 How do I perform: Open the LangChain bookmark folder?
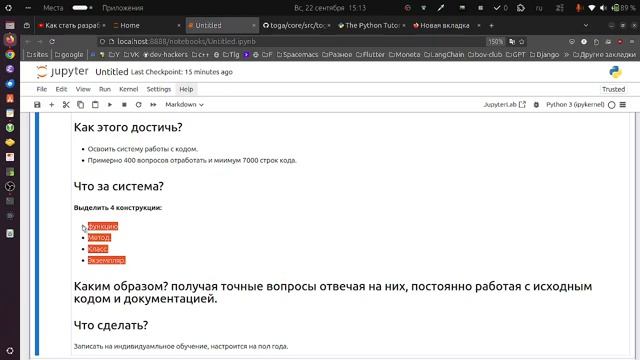click(444, 54)
